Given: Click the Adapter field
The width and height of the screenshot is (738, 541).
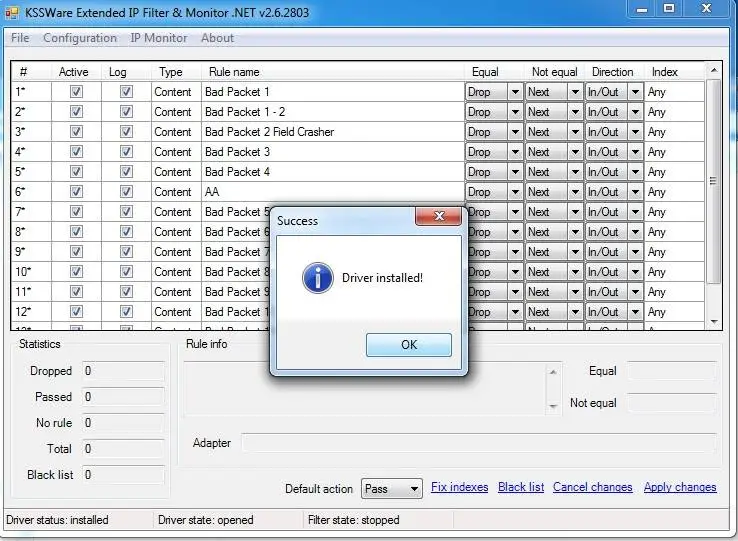Looking at the screenshot, I should click(x=479, y=443).
